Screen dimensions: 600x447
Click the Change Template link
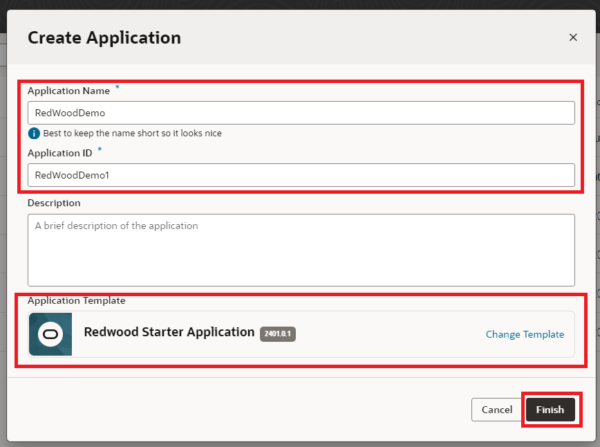(525, 334)
